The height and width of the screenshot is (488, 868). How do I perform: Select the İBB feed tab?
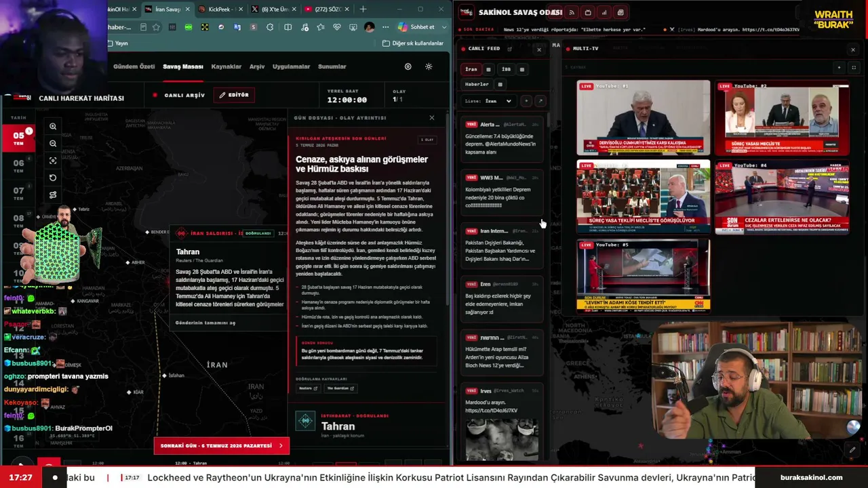point(506,69)
